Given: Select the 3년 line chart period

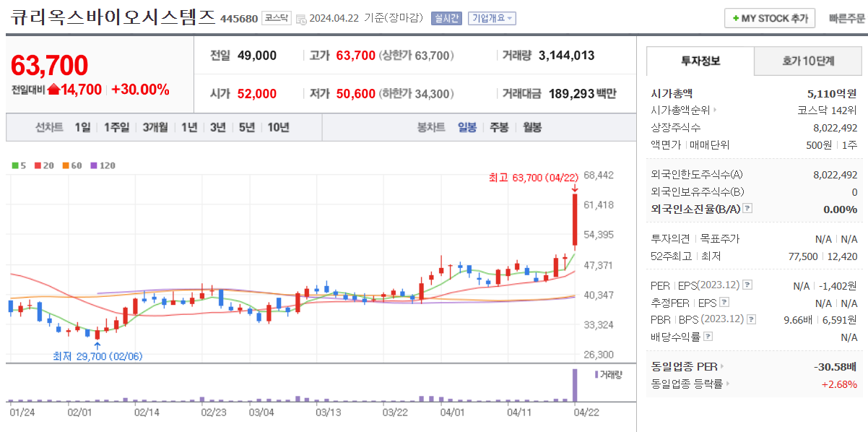Looking at the screenshot, I should 218,127.
